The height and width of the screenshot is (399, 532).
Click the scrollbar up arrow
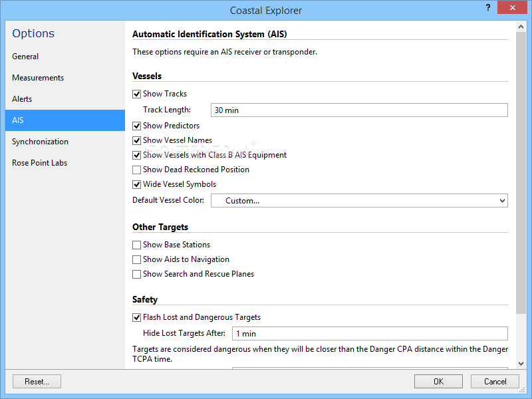[x=521, y=27]
